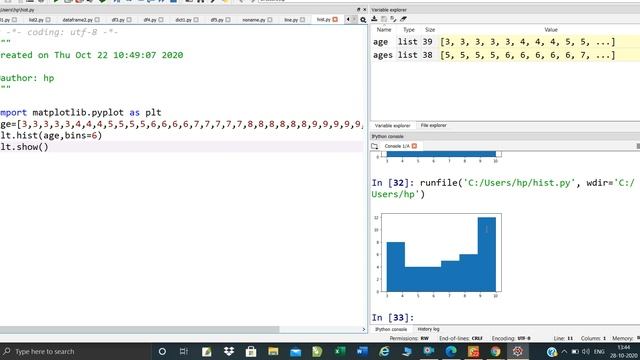Viewport: 640px width, 360px height.
Task: Close the df5.py editor tab
Action: click(228, 20)
